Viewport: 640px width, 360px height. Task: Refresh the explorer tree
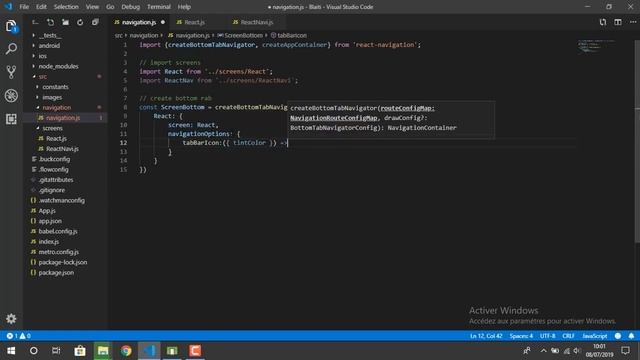click(x=80, y=22)
